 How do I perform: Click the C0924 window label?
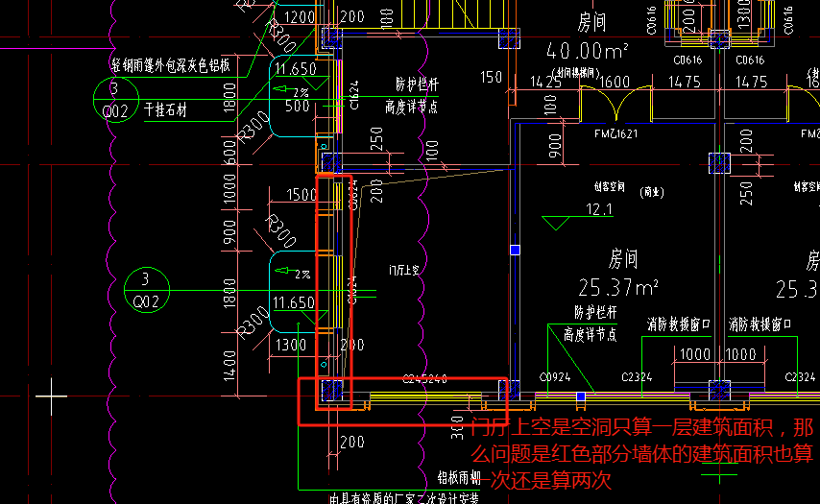pyautogui.click(x=556, y=377)
